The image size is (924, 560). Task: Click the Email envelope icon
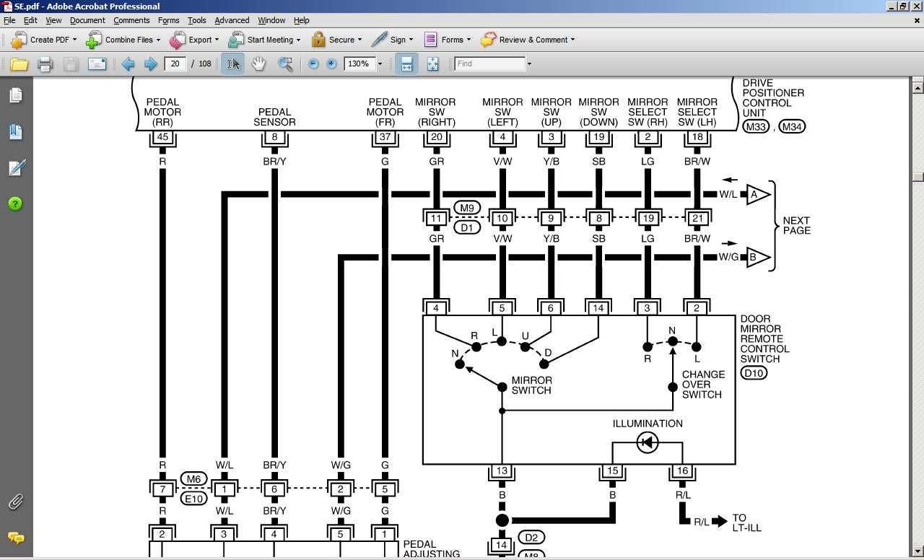pyautogui.click(x=97, y=64)
